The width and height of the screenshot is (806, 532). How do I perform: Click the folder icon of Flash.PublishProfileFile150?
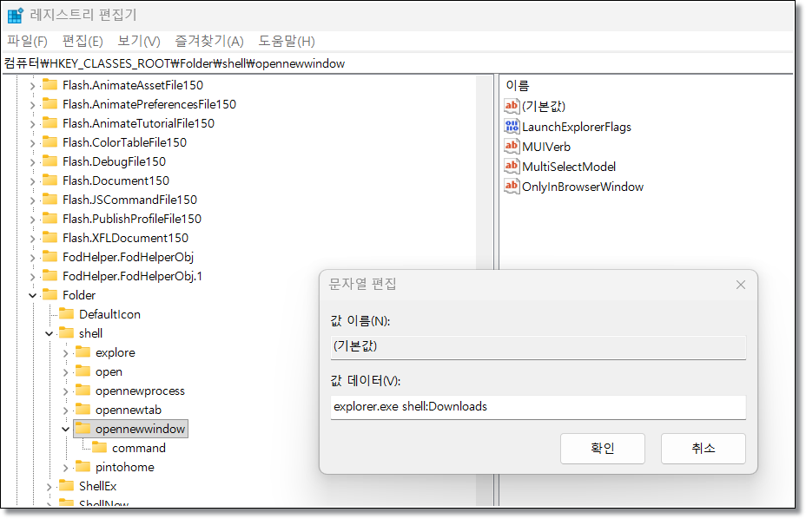click(50, 219)
